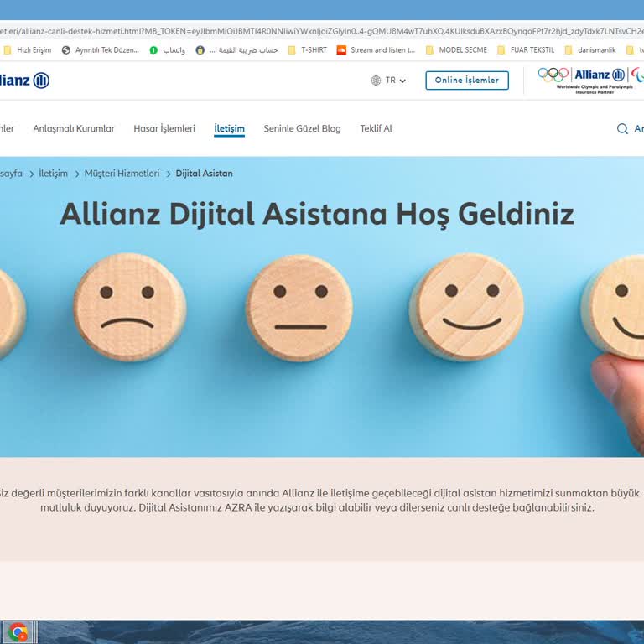Click the browser address bar URL
Image resolution: width=644 pixels, height=644 pixels.
[322, 31]
